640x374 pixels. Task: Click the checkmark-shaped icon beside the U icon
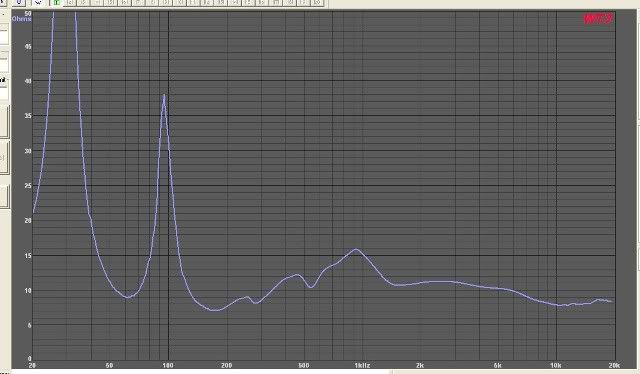[x=38, y=2]
